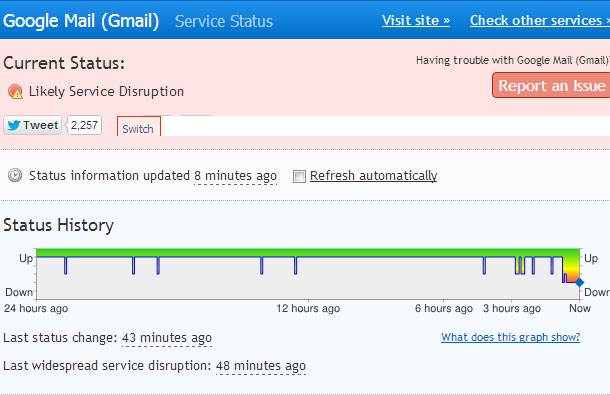
Task: Click the blue diamond Now marker on graph
Action: 579,282
